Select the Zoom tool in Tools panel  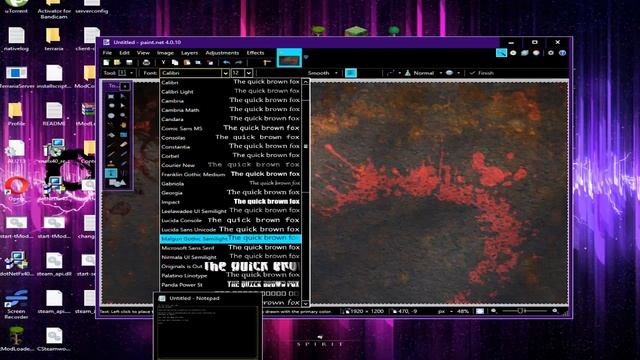click(x=123, y=116)
